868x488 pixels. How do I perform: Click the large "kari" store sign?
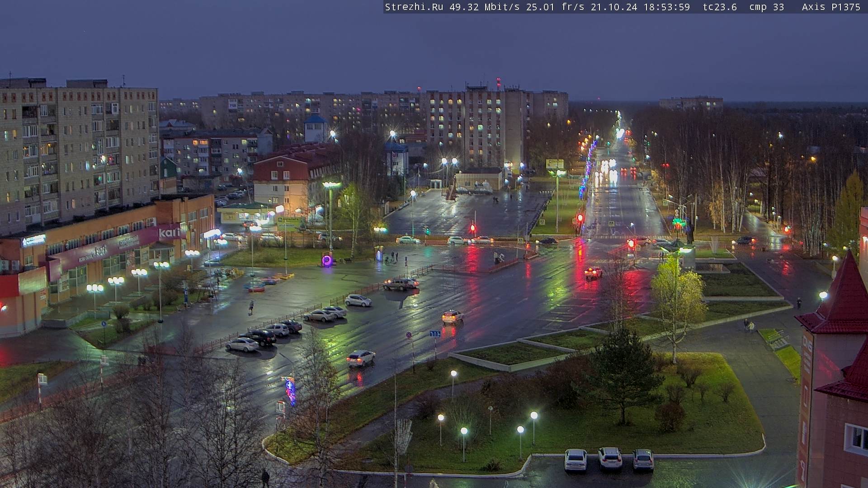click(x=170, y=233)
